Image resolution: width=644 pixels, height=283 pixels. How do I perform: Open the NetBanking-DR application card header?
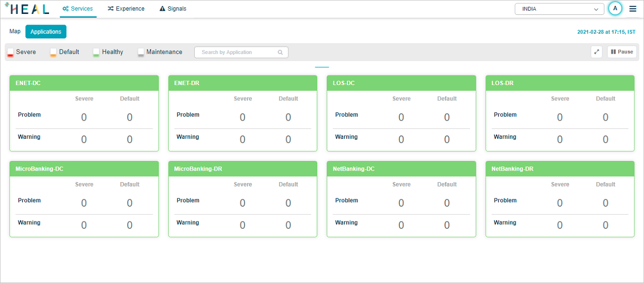[560, 169]
